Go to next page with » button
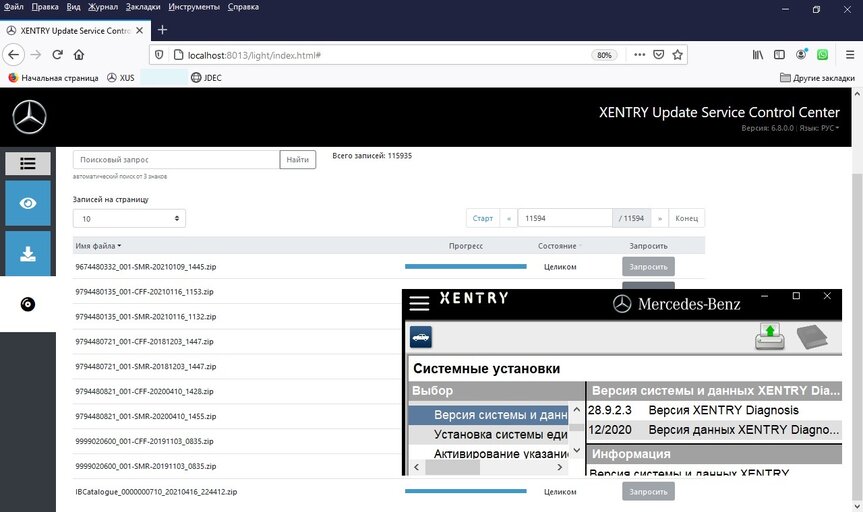 tap(659, 218)
